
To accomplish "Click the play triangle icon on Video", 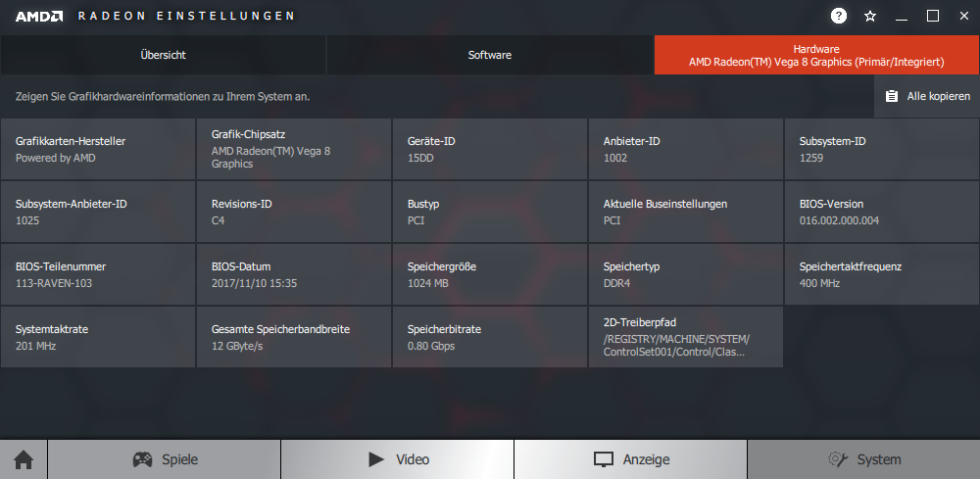I will click(376, 459).
